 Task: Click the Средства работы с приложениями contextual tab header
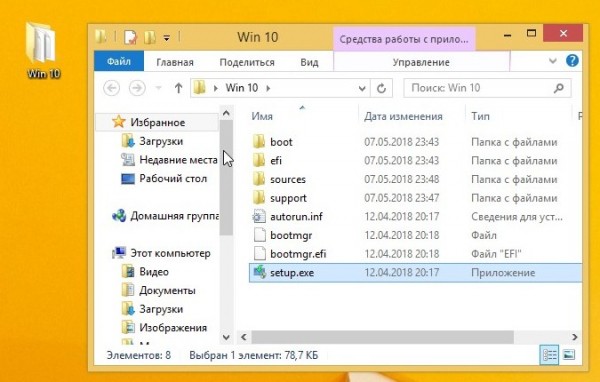click(404, 39)
